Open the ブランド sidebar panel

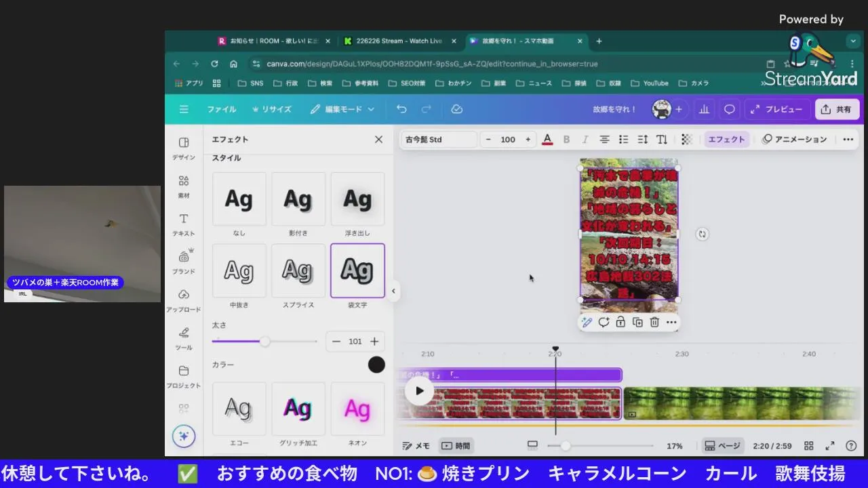click(x=184, y=262)
